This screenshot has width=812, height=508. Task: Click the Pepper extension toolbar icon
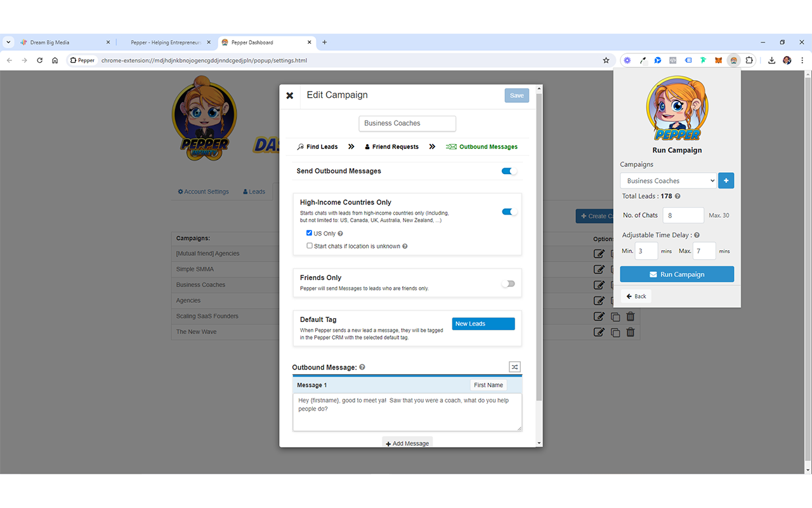point(734,60)
